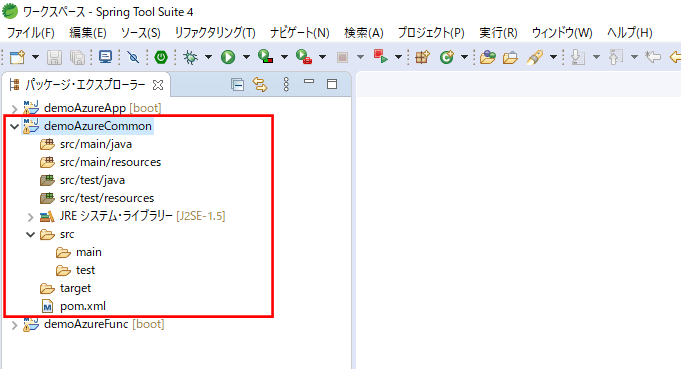Select the src/test/java source folder

[92, 180]
